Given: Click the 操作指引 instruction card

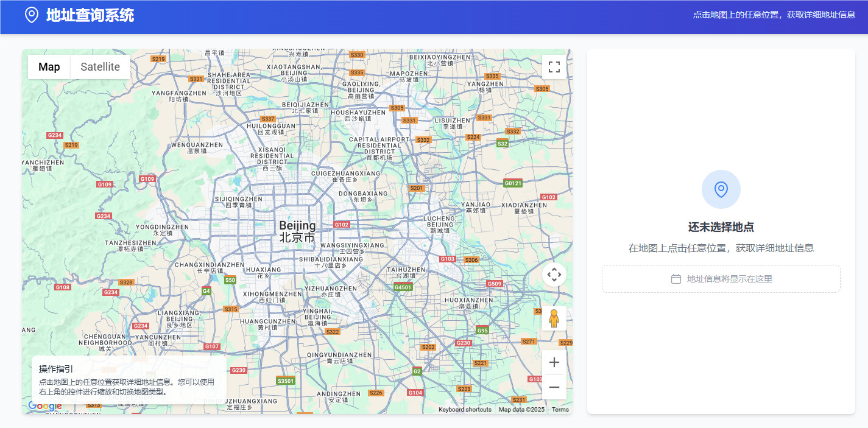Looking at the screenshot, I should click(129, 380).
